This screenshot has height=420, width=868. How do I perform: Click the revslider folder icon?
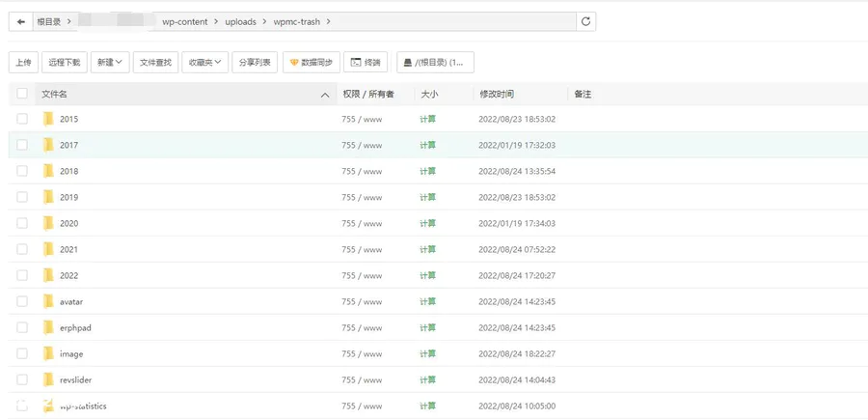pyautogui.click(x=48, y=379)
